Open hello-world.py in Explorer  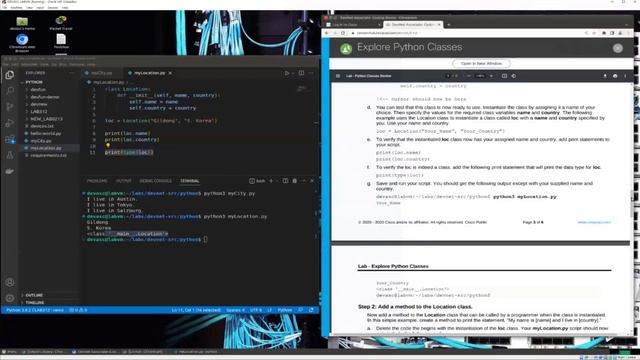[x=46, y=133]
